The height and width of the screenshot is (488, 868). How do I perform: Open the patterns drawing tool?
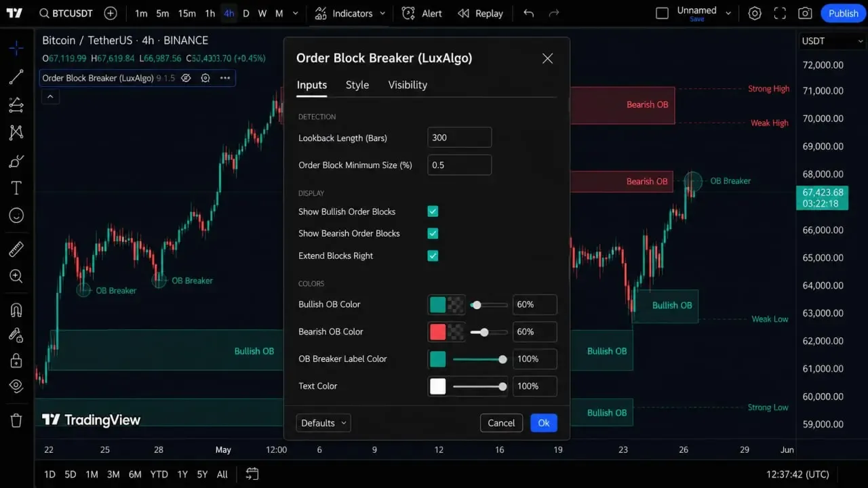(x=16, y=132)
